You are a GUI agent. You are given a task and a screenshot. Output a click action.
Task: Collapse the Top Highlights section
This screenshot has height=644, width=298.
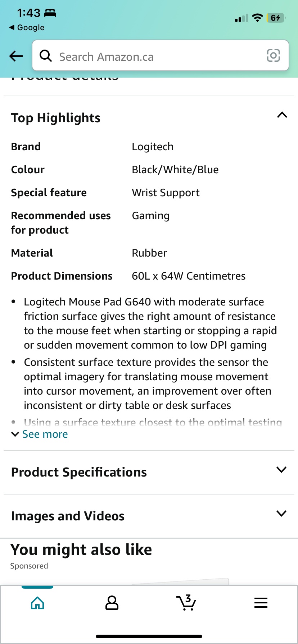282,115
